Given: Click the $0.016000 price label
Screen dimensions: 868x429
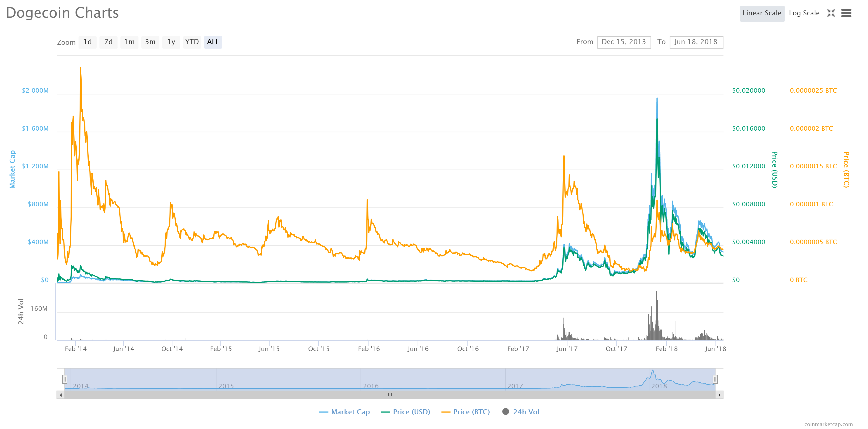Looking at the screenshot, I should pyautogui.click(x=749, y=129).
